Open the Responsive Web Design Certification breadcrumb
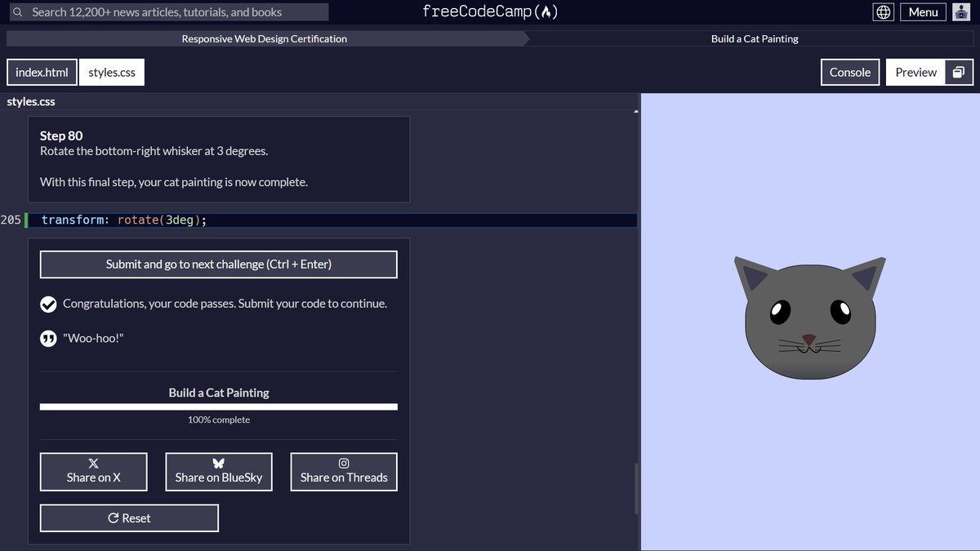The image size is (980, 551). click(264, 38)
